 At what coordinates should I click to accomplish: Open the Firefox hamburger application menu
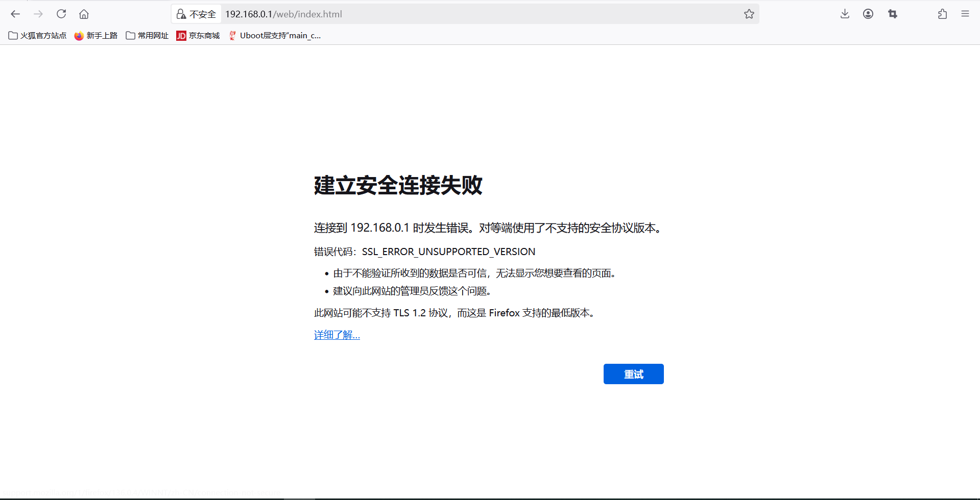click(x=965, y=14)
